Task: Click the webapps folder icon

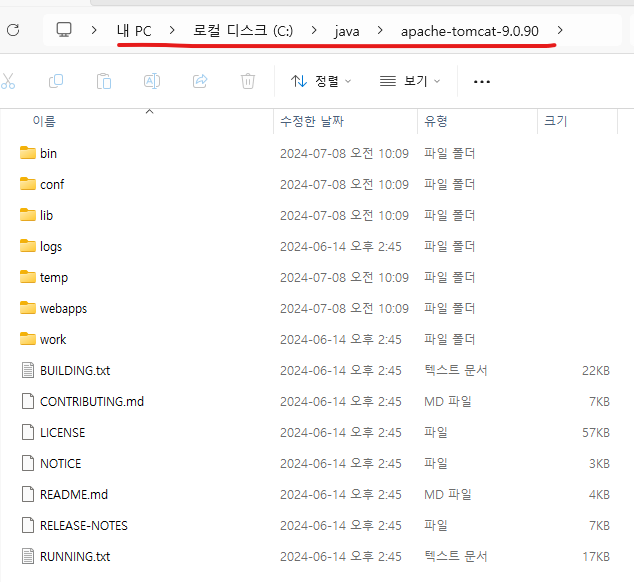Action: tap(28, 308)
